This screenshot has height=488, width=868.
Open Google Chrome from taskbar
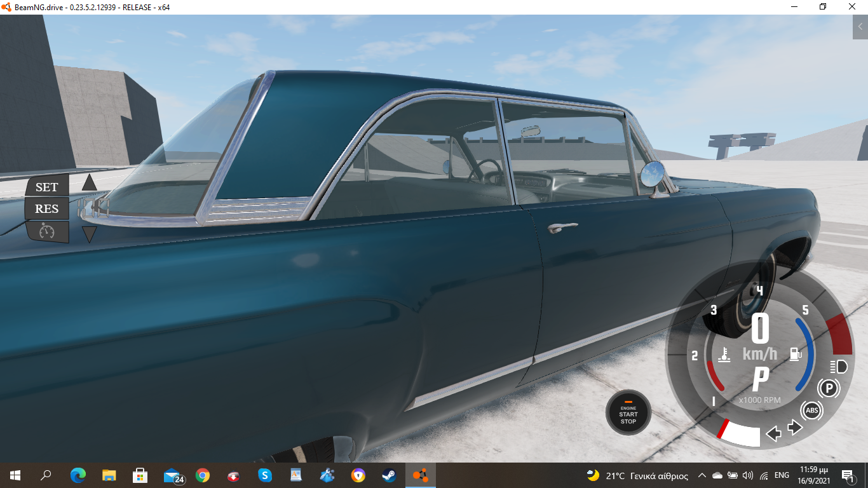(203, 475)
